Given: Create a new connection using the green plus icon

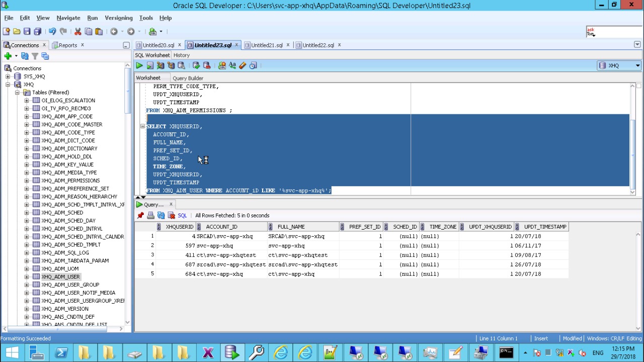Looking at the screenshot, I should 8,55.
